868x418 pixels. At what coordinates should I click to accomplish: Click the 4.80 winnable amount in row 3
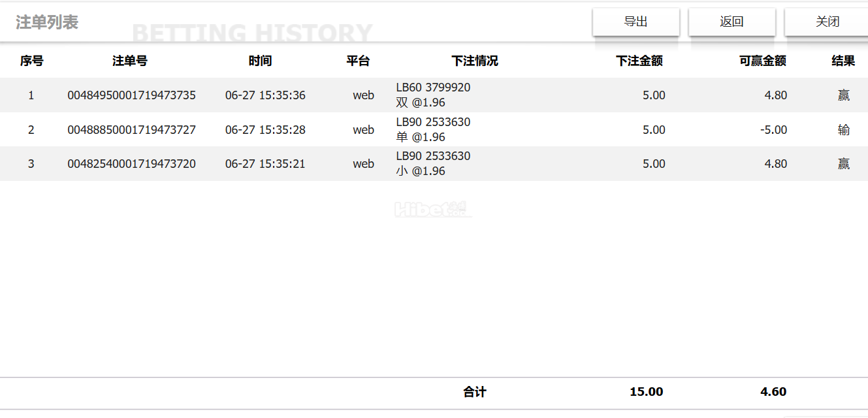click(776, 164)
